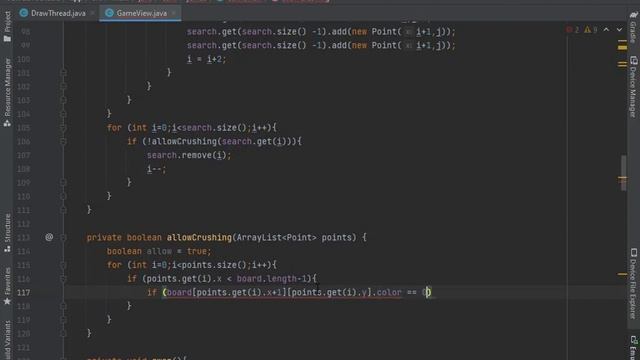Click the fold end marker at line 120
The width and height of the screenshot is (640, 360).
pyautogui.click(x=63, y=333)
